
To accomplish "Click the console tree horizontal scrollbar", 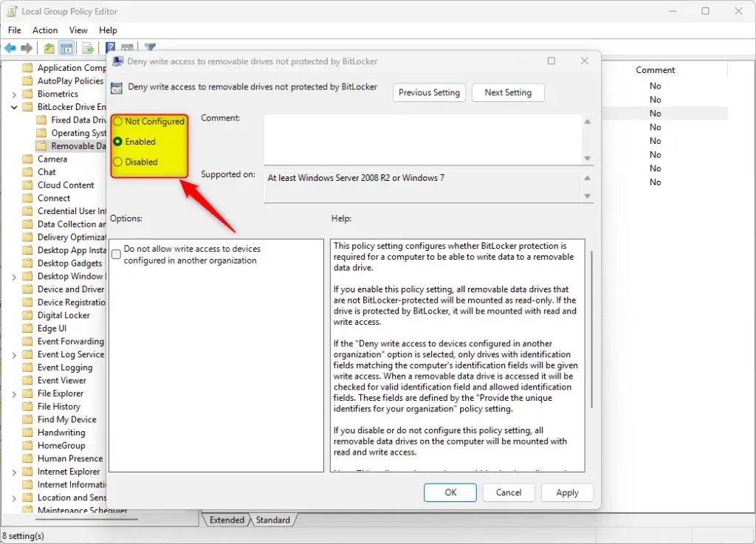I will (87, 520).
